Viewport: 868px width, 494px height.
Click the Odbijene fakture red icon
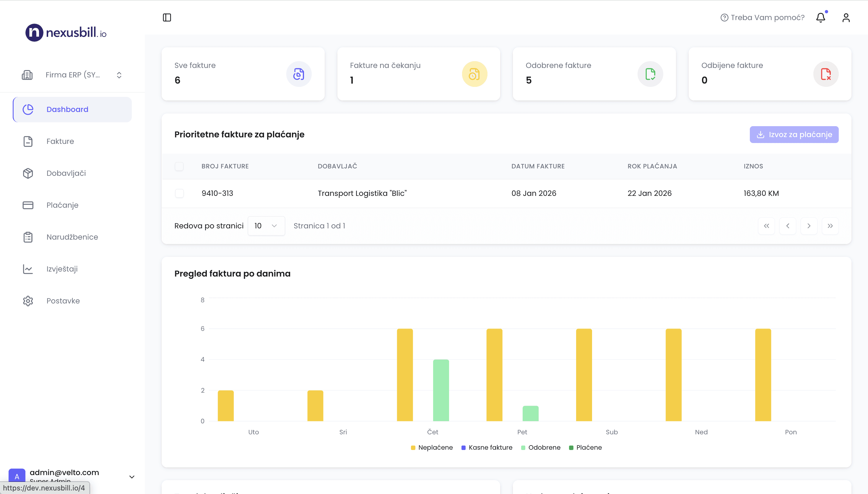825,74
